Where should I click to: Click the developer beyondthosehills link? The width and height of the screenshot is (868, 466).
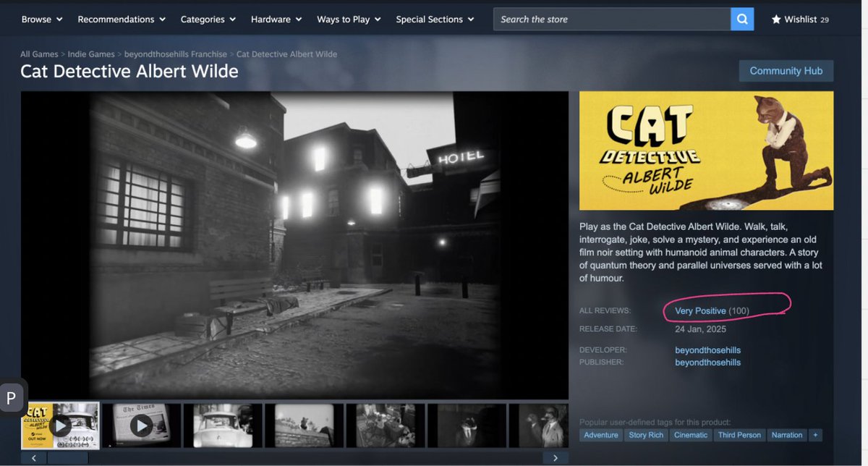coord(708,350)
